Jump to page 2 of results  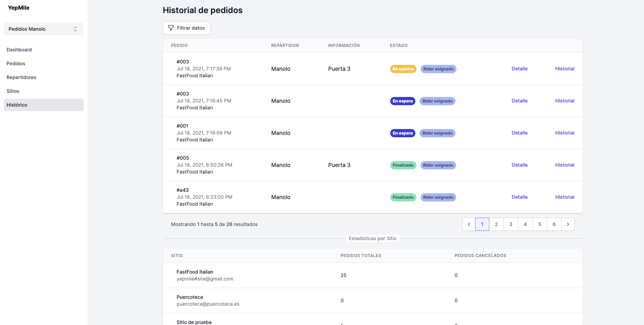[x=496, y=224]
